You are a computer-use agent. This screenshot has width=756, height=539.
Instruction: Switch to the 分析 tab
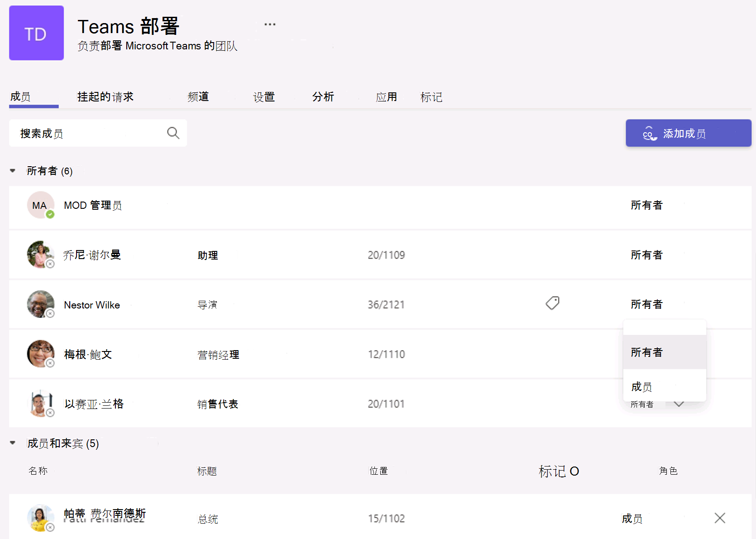323,96
